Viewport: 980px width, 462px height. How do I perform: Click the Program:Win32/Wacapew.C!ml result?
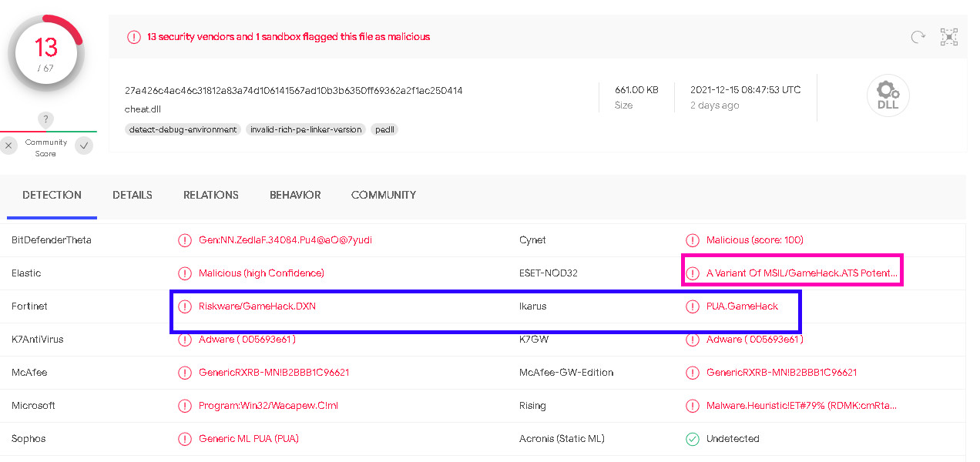[268, 406]
